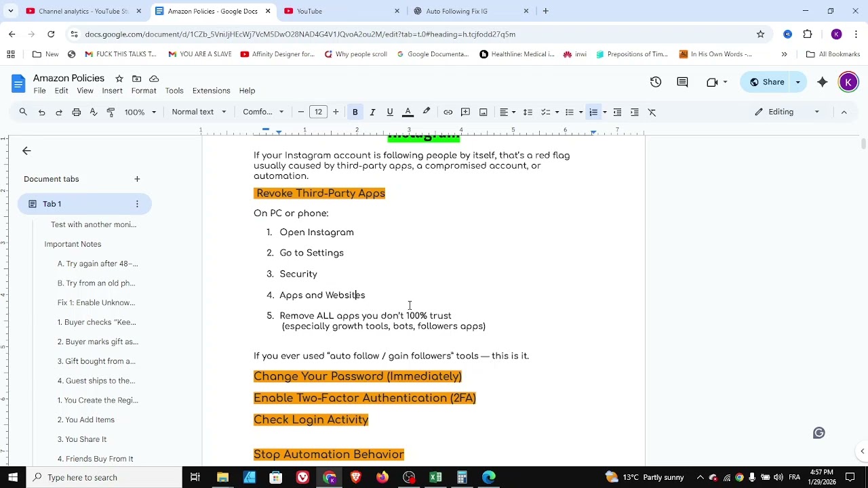
Task: Star the Amazon Policies document
Action: click(x=119, y=79)
